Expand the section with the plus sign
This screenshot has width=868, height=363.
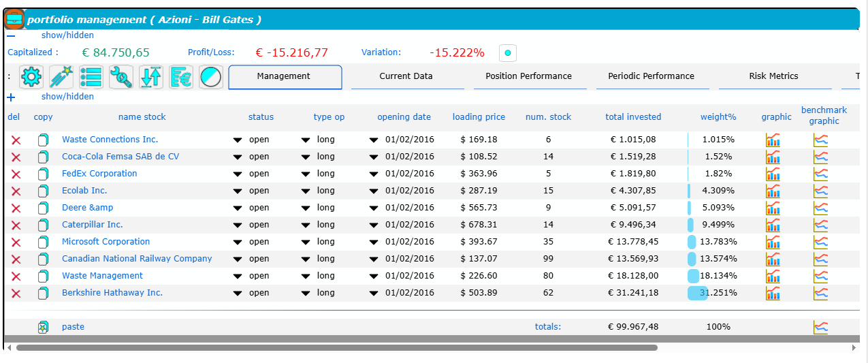coord(11,97)
